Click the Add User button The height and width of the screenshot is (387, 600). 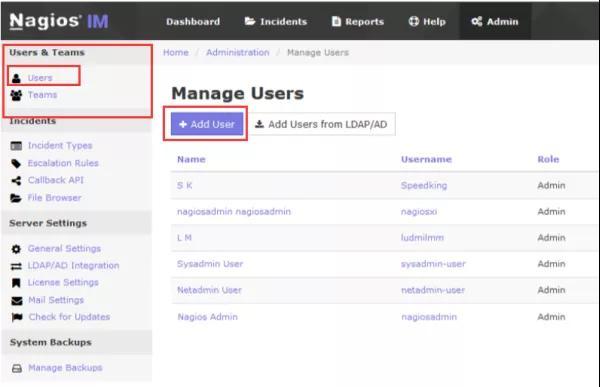(x=207, y=124)
